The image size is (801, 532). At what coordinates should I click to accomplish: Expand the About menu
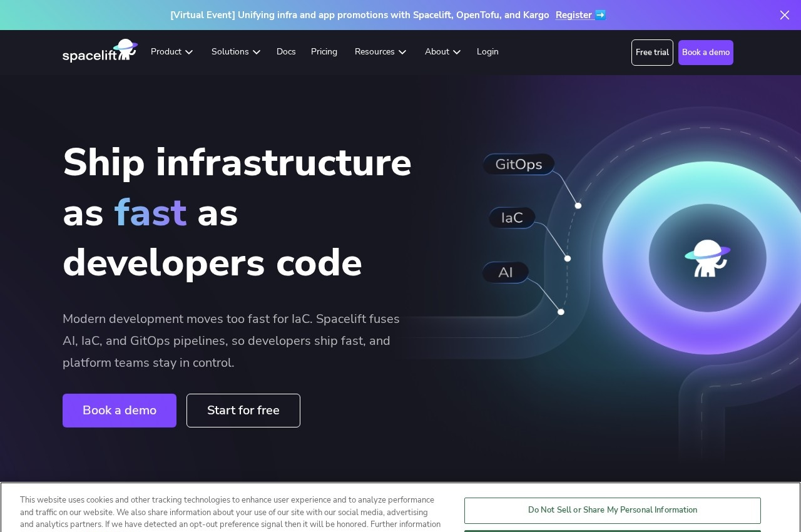tap(443, 52)
